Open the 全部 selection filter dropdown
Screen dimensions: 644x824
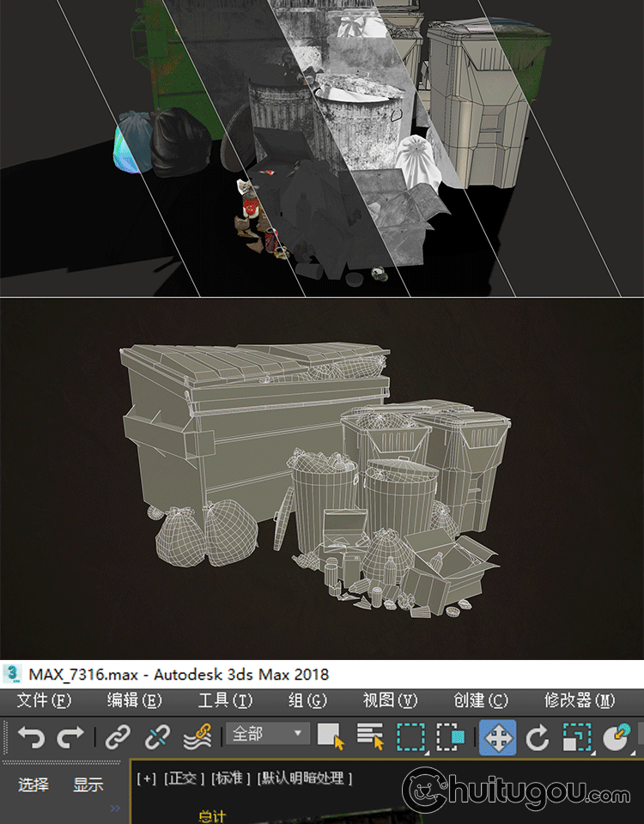pos(267,734)
